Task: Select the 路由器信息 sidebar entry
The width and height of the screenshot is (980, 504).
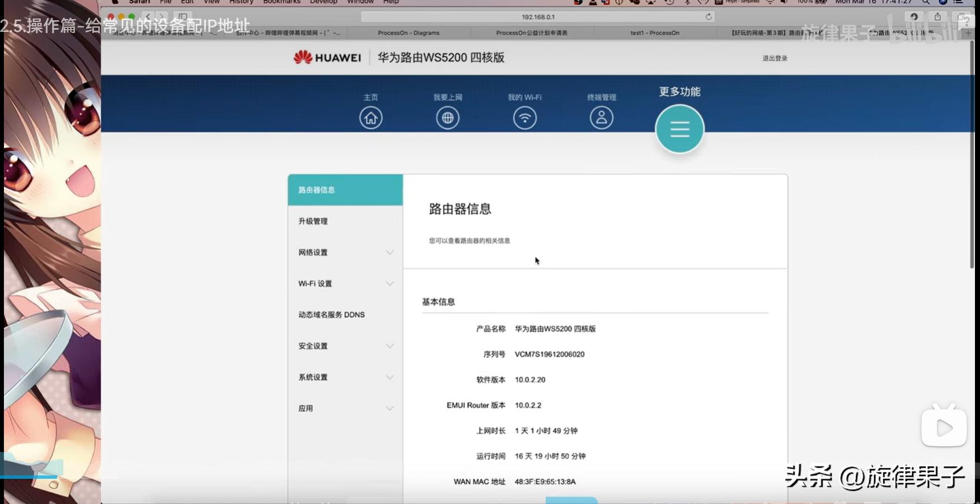Action: pyautogui.click(x=317, y=190)
